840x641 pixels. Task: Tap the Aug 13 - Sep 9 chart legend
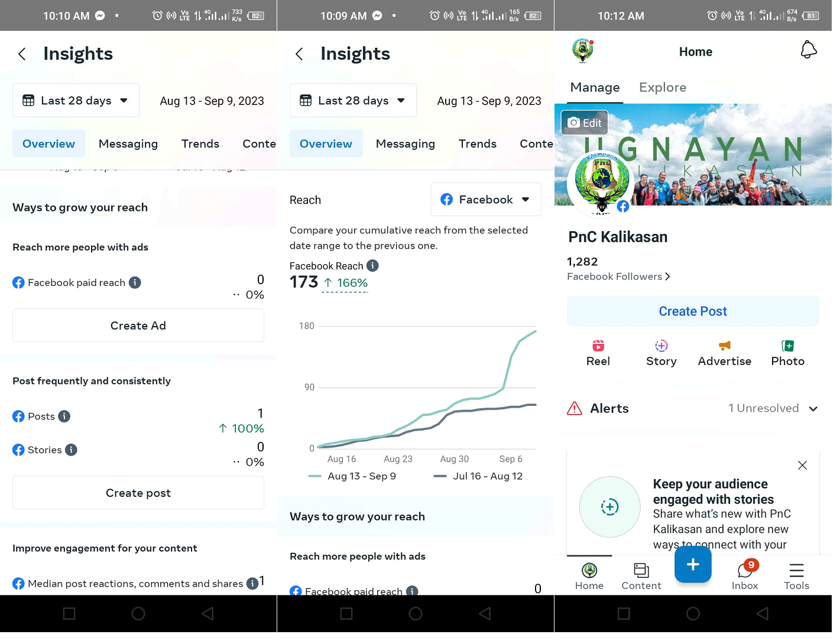pos(352,476)
